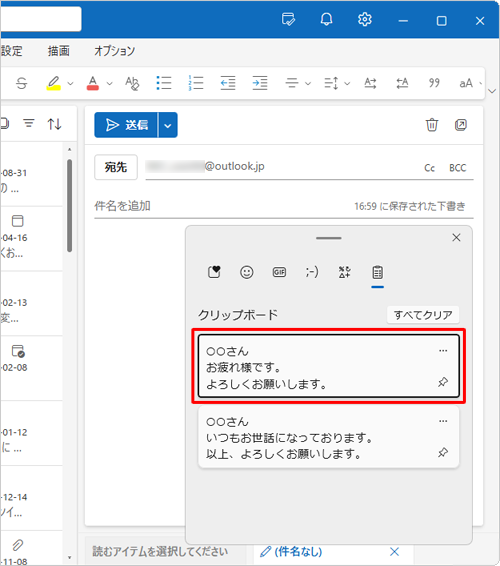The width and height of the screenshot is (500, 566).
Task: Open the message dated 04-16
Action: point(31,239)
